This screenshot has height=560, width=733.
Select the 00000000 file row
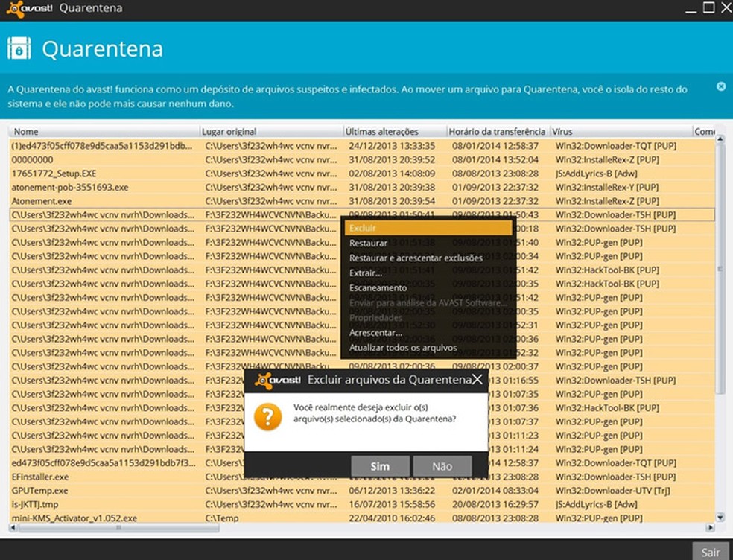(x=362, y=159)
